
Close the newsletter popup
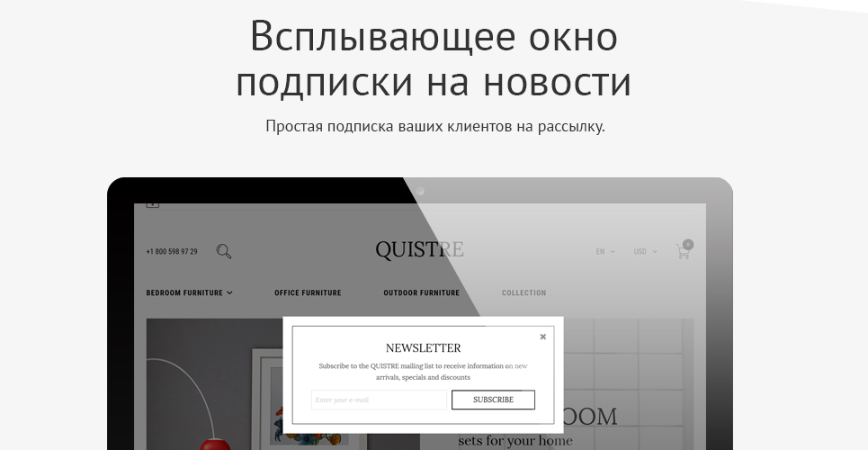543,337
